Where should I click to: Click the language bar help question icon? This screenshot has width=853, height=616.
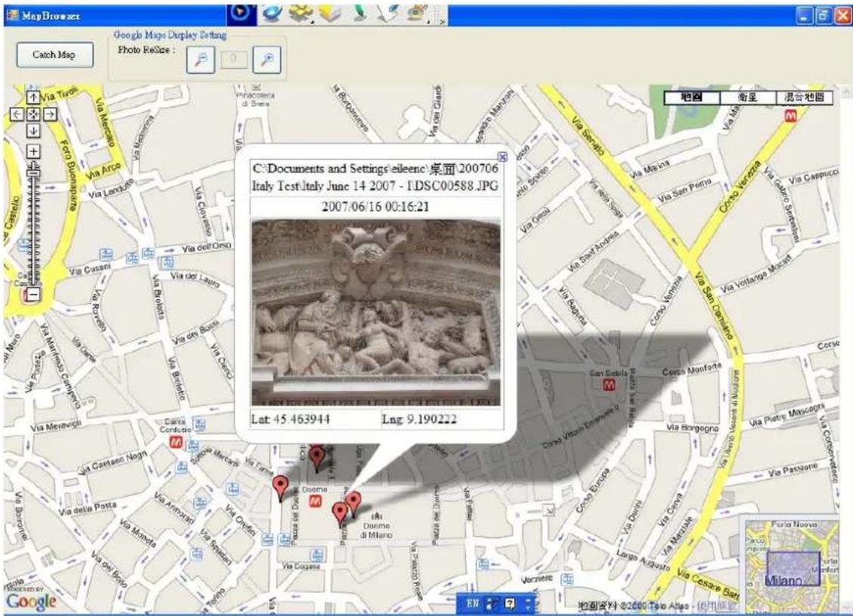[x=510, y=603]
